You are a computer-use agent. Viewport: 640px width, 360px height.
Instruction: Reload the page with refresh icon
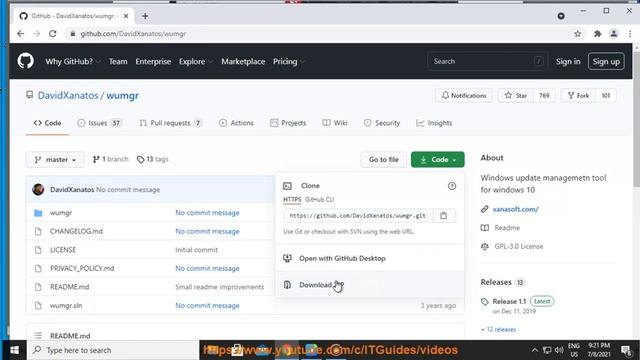(53, 34)
